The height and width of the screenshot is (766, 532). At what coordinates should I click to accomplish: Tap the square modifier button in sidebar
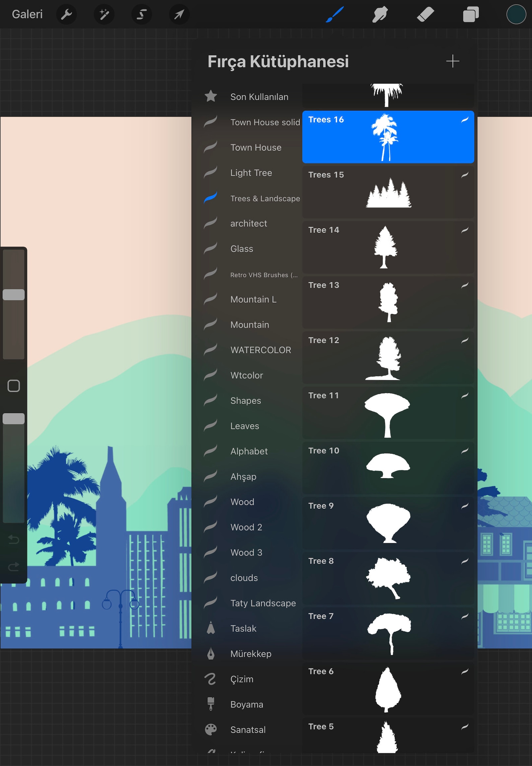point(14,386)
